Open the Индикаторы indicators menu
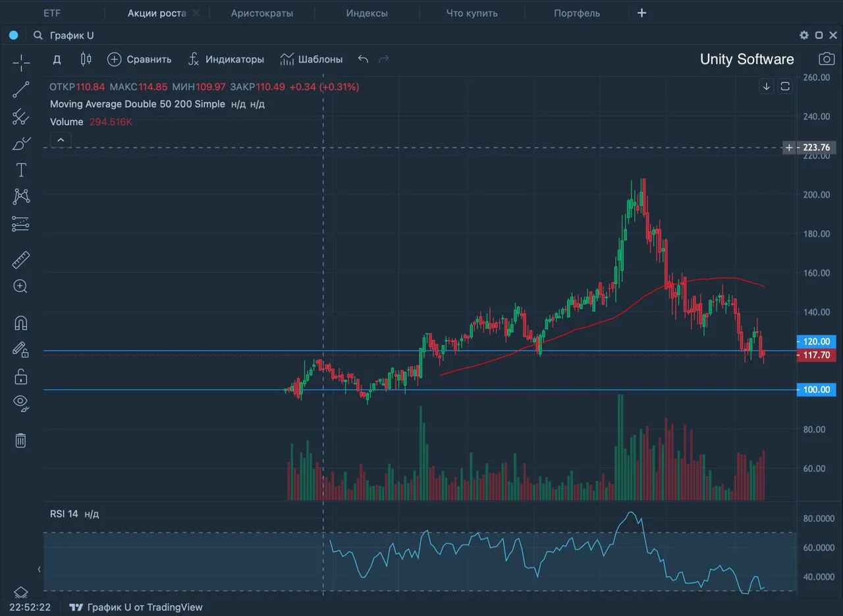 (226, 59)
